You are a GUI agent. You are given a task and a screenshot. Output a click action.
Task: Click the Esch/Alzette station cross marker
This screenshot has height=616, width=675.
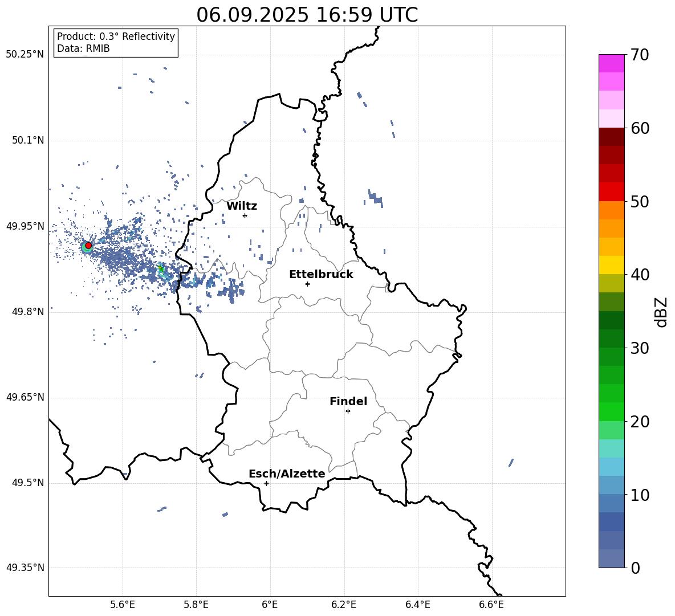click(x=266, y=483)
